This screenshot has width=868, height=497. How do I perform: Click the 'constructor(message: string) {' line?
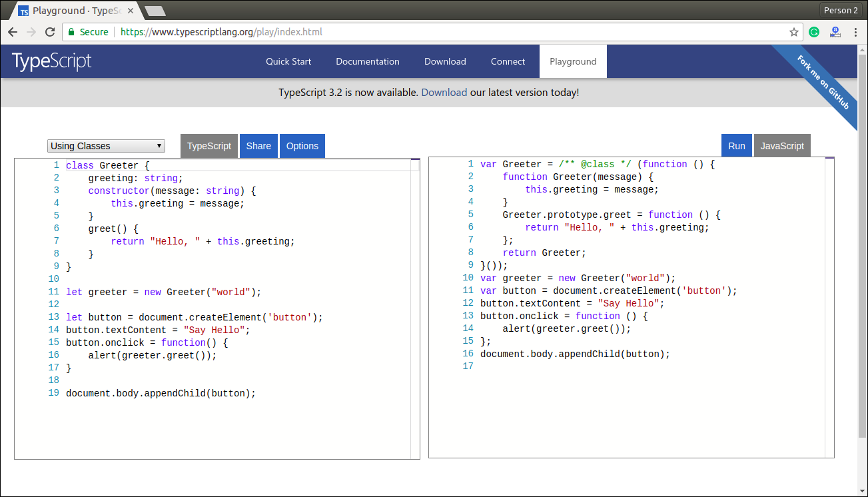(x=172, y=191)
